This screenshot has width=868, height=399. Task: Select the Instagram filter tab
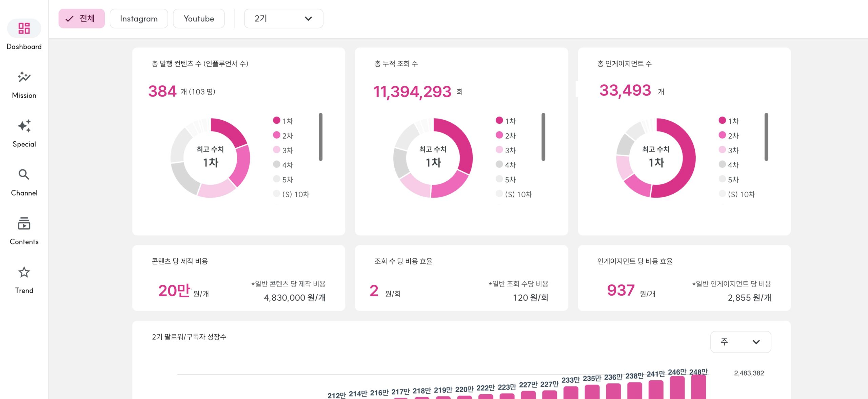139,19
